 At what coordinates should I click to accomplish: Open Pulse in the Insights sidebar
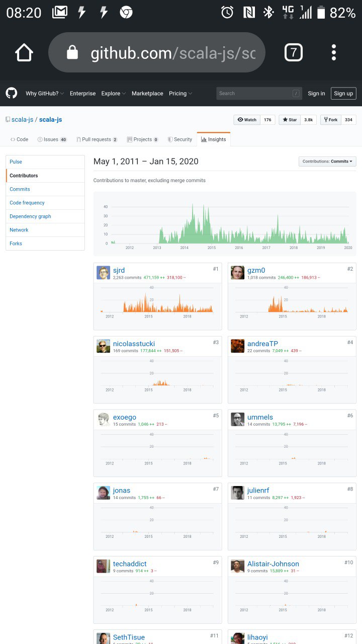click(x=45, y=162)
